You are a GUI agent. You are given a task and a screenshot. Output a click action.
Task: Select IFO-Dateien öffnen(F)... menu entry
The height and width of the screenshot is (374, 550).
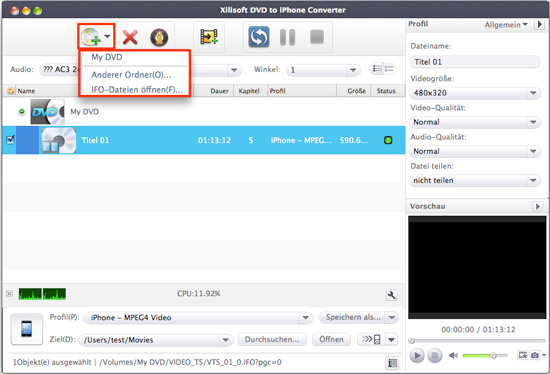point(137,90)
